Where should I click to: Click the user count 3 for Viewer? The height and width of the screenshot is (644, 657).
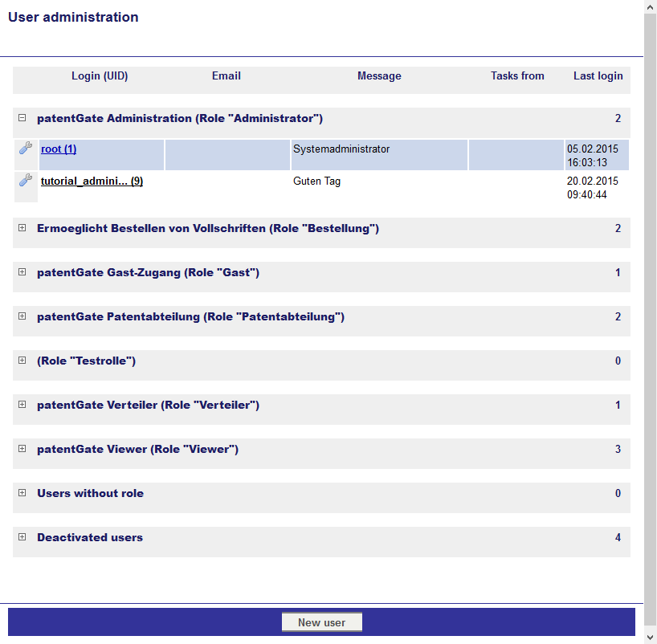(618, 449)
